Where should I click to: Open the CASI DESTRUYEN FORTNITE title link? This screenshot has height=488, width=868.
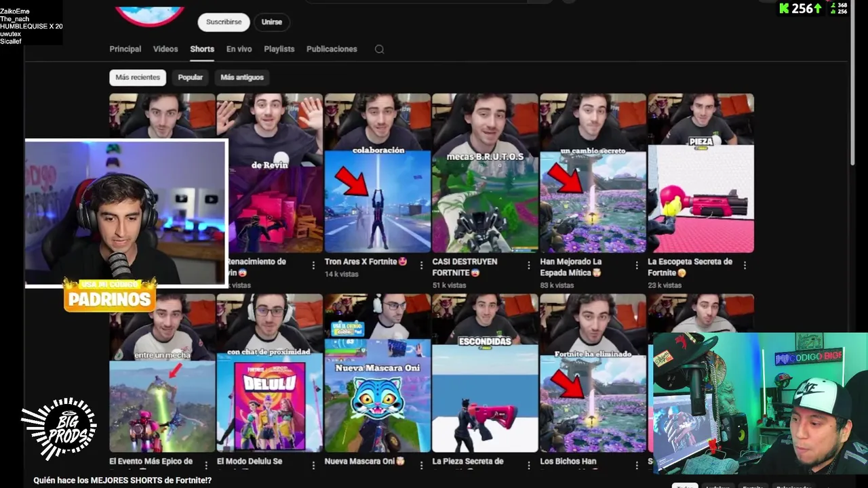pos(465,267)
